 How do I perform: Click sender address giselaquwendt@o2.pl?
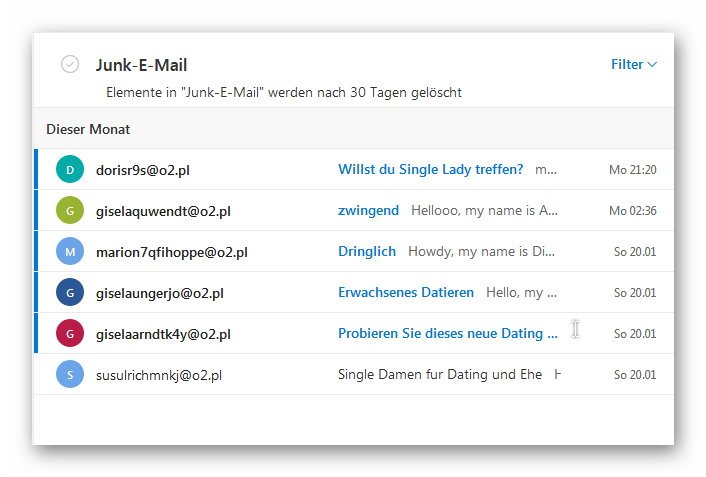163,211
